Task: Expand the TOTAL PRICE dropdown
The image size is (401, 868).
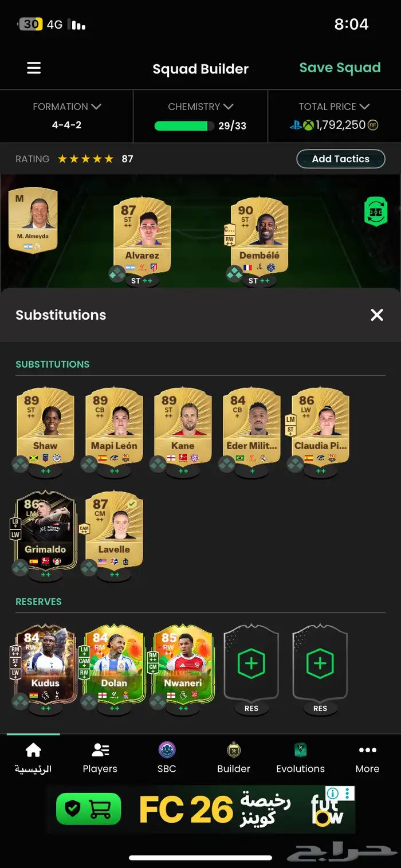Action: (334, 107)
